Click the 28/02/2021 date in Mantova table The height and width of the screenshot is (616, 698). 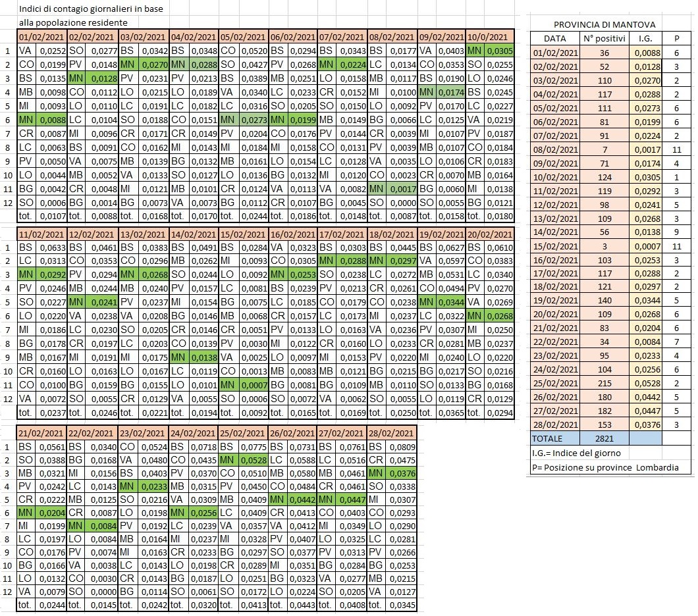(x=554, y=424)
